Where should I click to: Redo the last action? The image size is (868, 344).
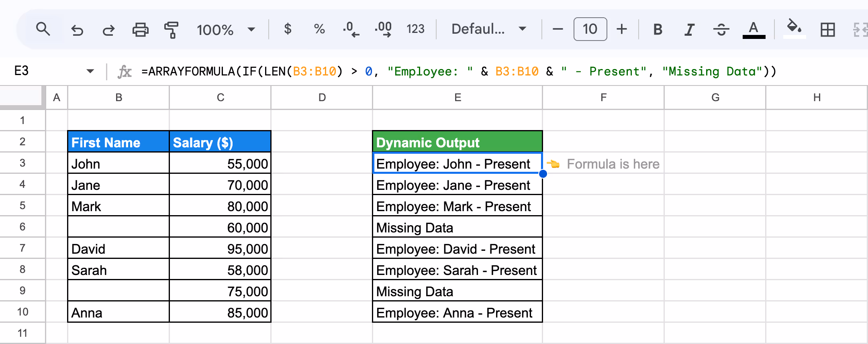pyautogui.click(x=108, y=30)
